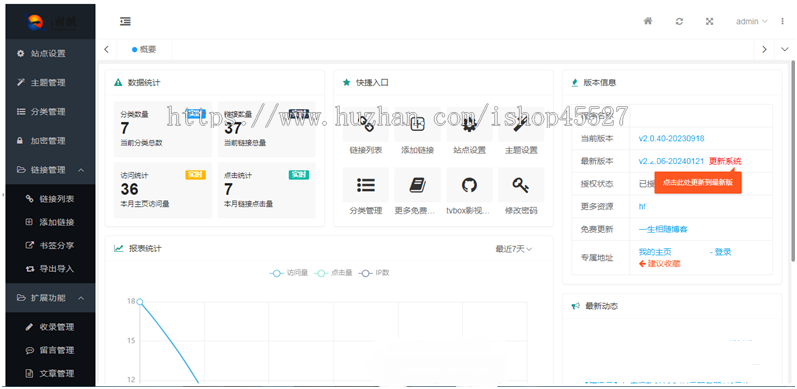Open 添加链接 quick entry tile

(417, 132)
